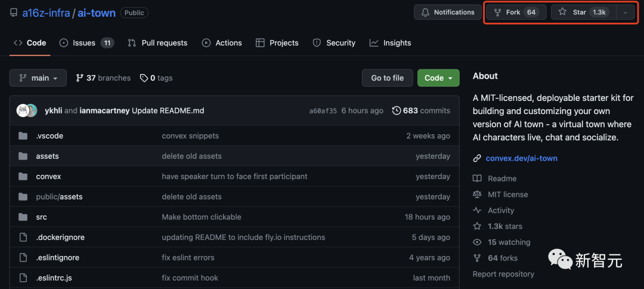Open the src folder

[x=42, y=217]
